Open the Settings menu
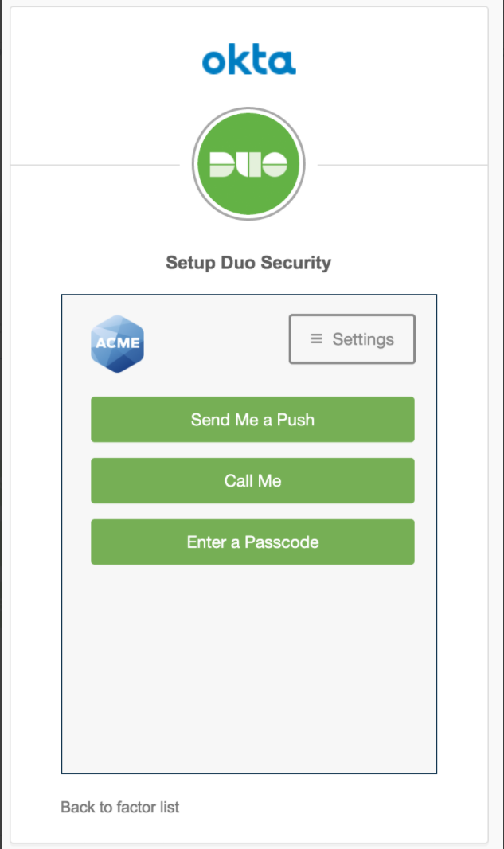The width and height of the screenshot is (504, 849). coord(352,339)
